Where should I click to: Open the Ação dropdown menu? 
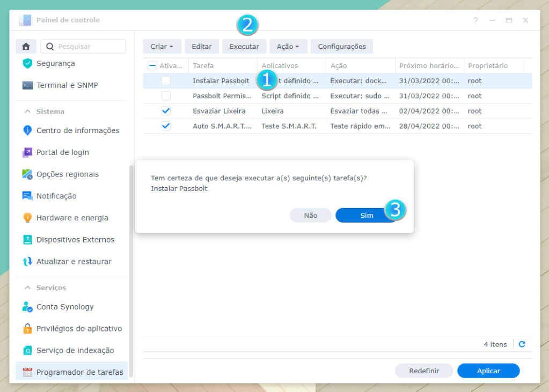288,47
